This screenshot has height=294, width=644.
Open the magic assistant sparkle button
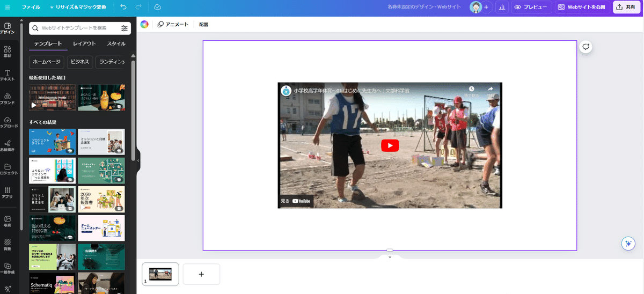click(x=628, y=243)
